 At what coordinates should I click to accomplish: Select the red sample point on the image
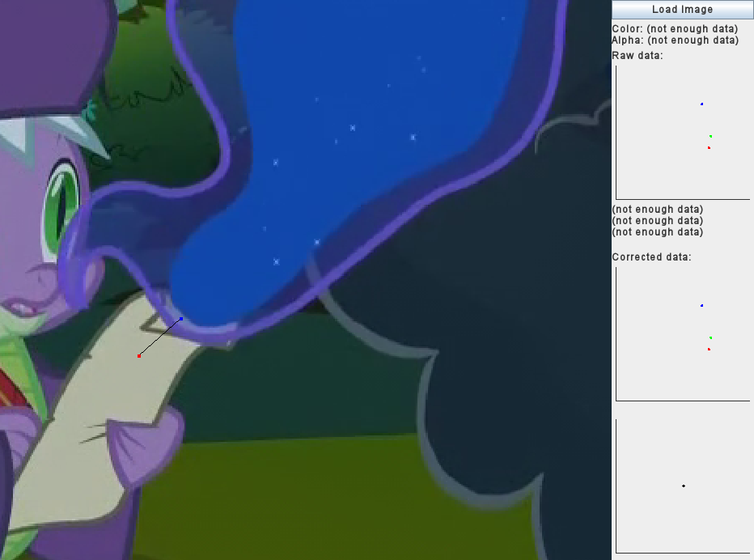click(139, 356)
